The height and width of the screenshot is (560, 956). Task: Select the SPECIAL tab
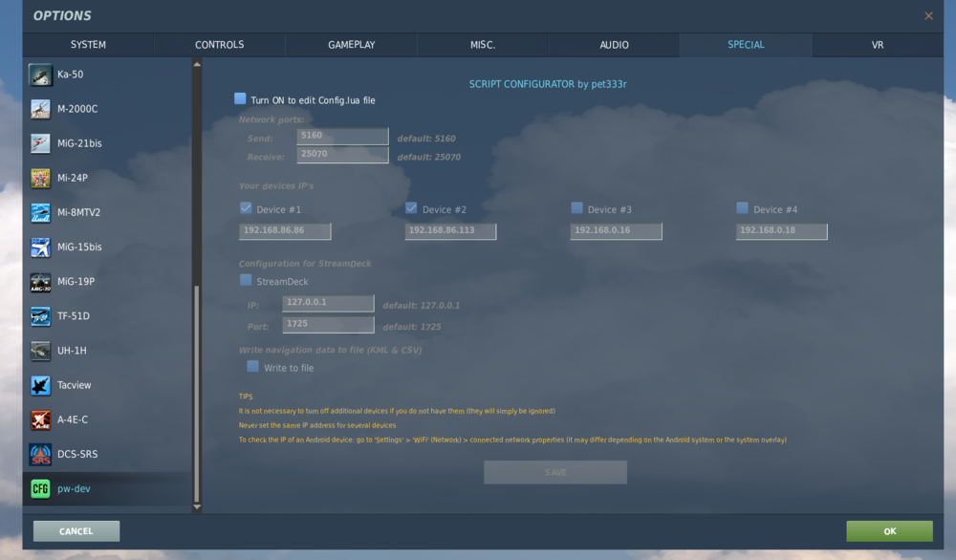click(746, 45)
